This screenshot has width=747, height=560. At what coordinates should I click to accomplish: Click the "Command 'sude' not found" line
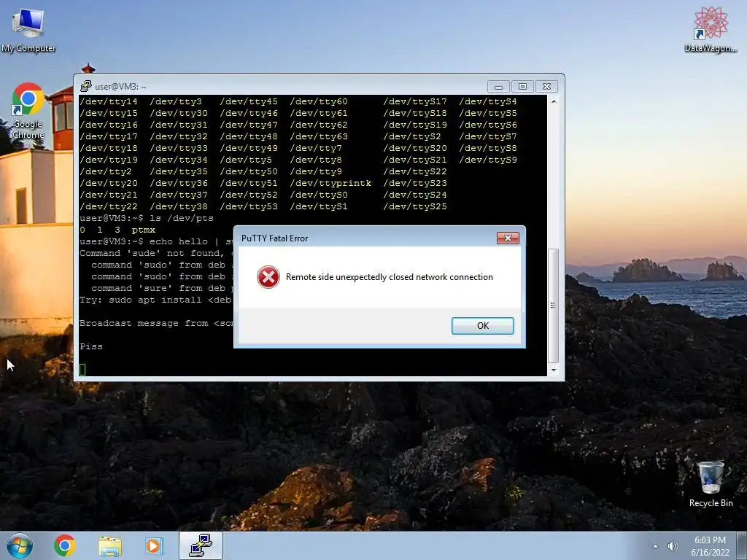[156, 253]
